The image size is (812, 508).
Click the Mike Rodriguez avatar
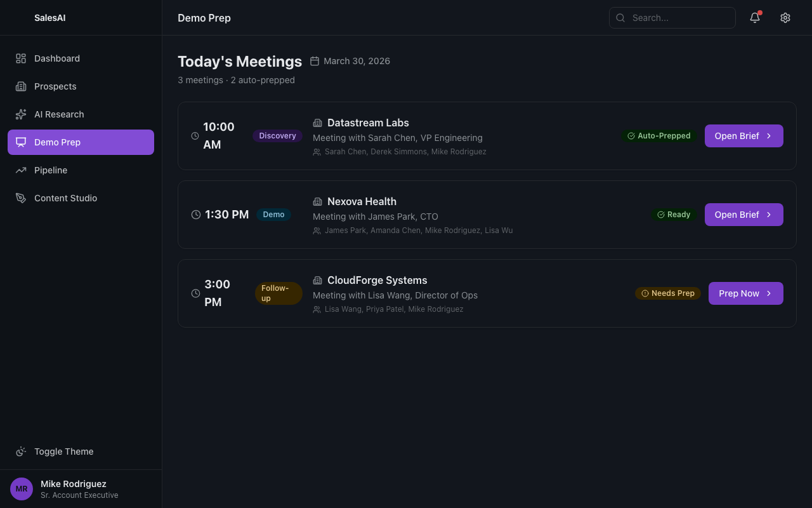coord(21,489)
